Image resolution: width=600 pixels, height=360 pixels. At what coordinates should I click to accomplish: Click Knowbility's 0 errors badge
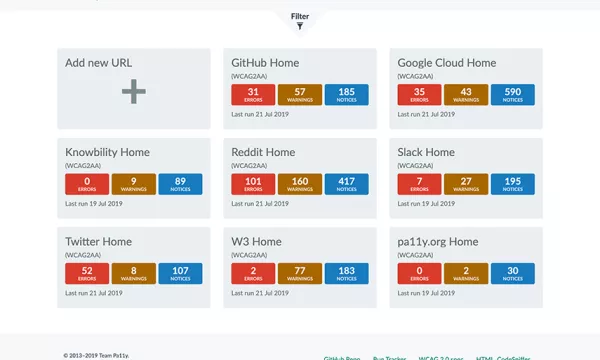point(87,184)
